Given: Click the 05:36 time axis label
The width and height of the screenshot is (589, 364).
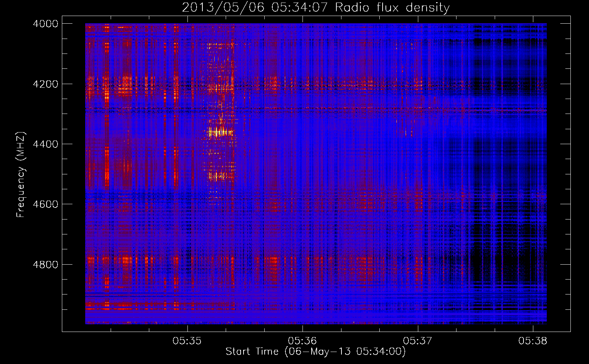Looking at the screenshot, I should pyautogui.click(x=303, y=341).
